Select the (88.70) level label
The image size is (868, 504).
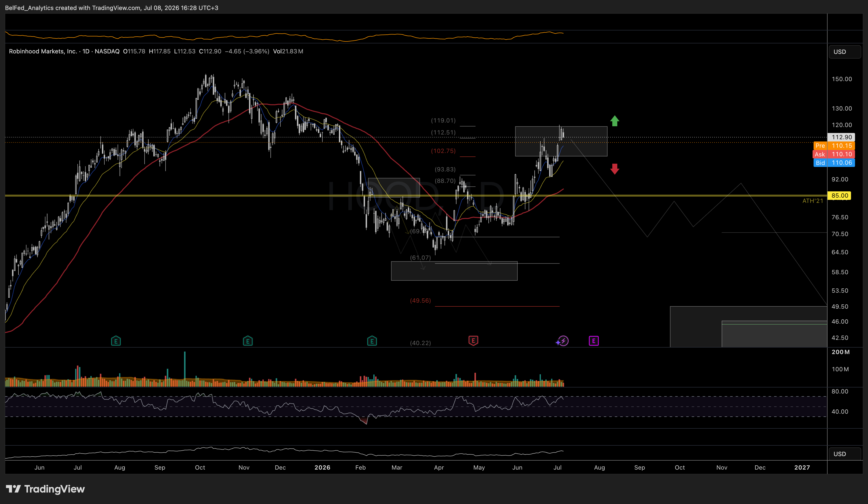[x=445, y=181]
